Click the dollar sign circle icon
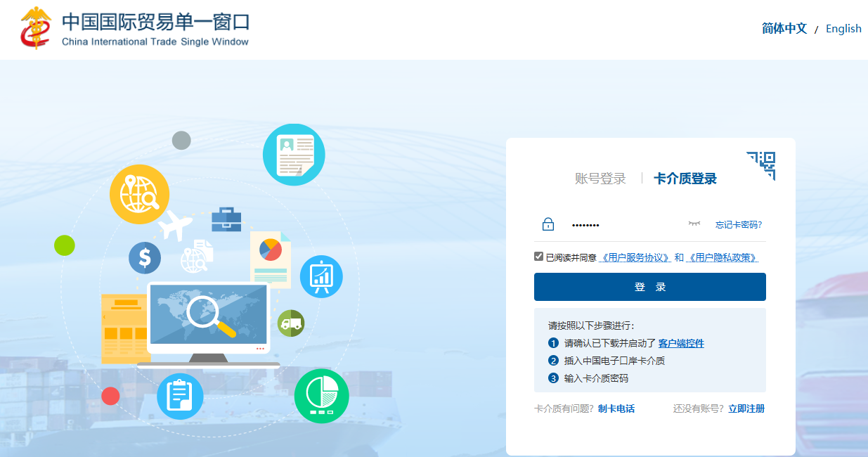The image size is (868, 457). [x=145, y=257]
